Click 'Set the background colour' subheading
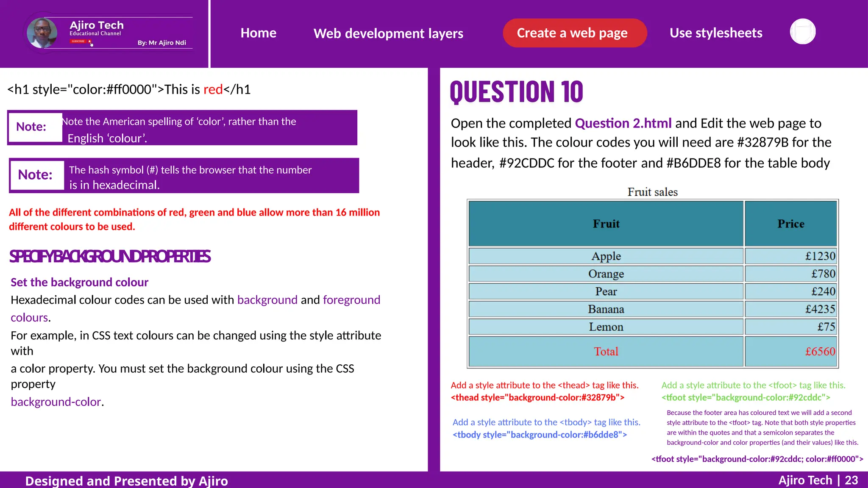Viewport: 868px width, 488px height. 79,282
